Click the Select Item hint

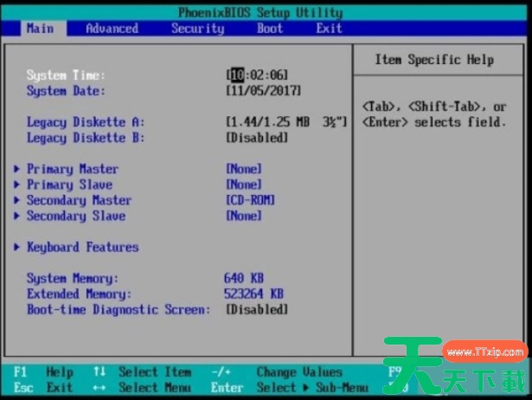[x=155, y=372]
